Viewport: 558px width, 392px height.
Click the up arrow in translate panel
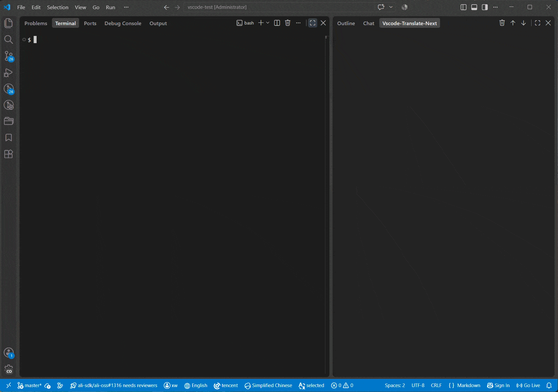tap(513, 23)
